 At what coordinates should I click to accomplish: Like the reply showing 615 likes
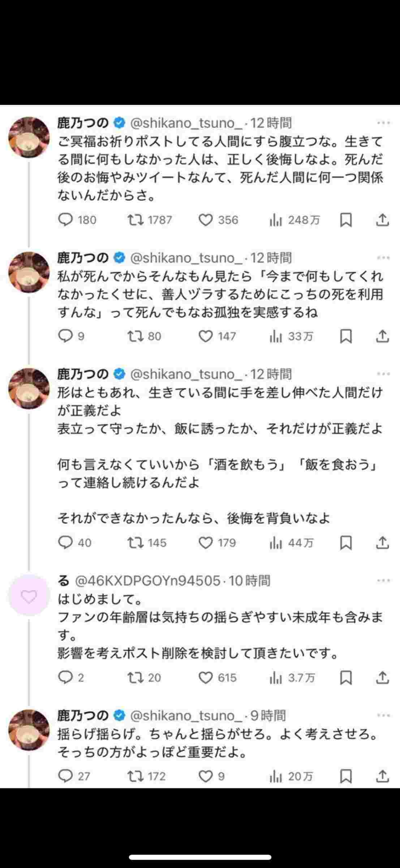pos(206,677)
